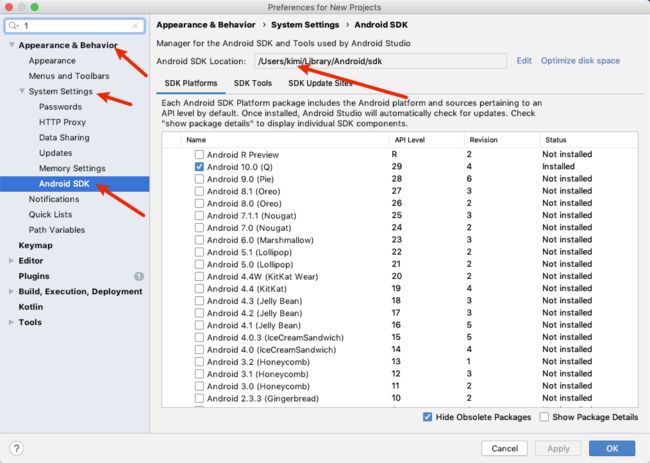Click the Optimize disk space link

(x=580, y=61)
